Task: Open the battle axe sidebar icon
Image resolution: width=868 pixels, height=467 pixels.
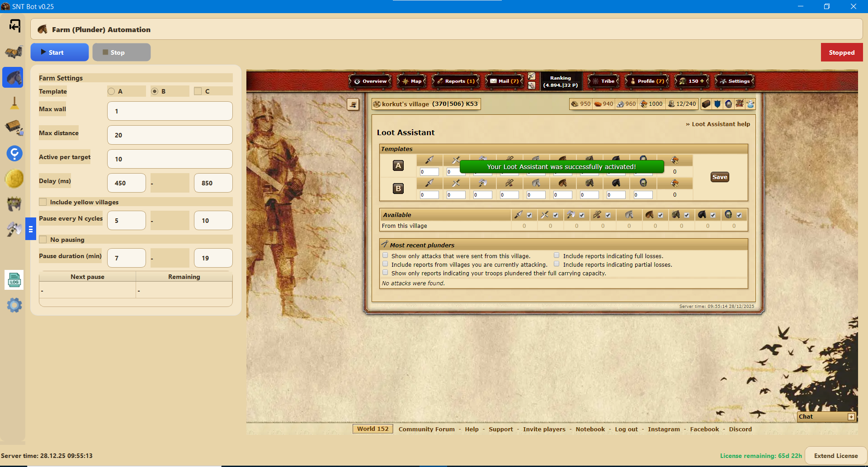Action: [14, 229]
